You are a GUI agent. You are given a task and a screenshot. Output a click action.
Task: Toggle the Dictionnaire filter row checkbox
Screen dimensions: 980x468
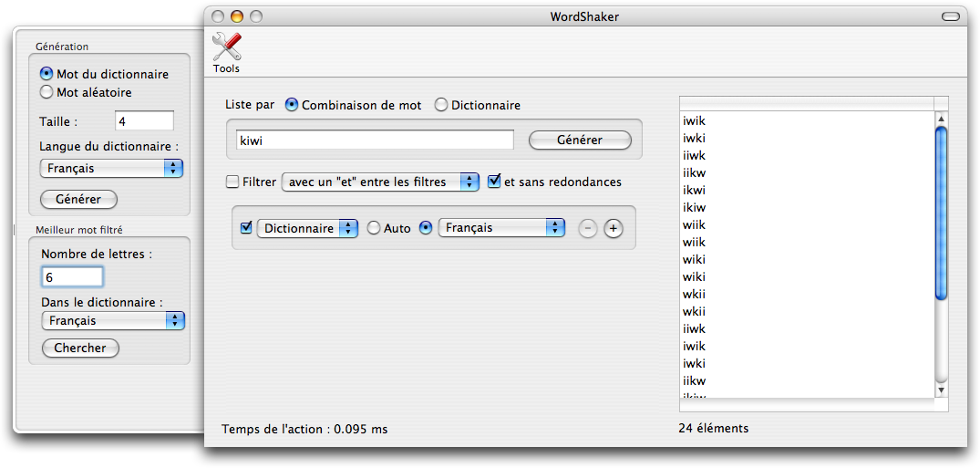pos(246,228)
